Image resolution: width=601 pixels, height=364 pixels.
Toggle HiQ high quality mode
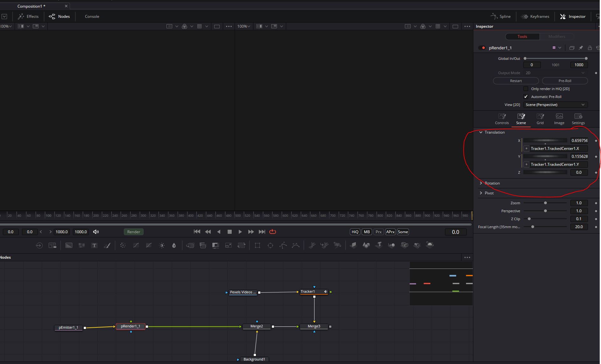355,232
